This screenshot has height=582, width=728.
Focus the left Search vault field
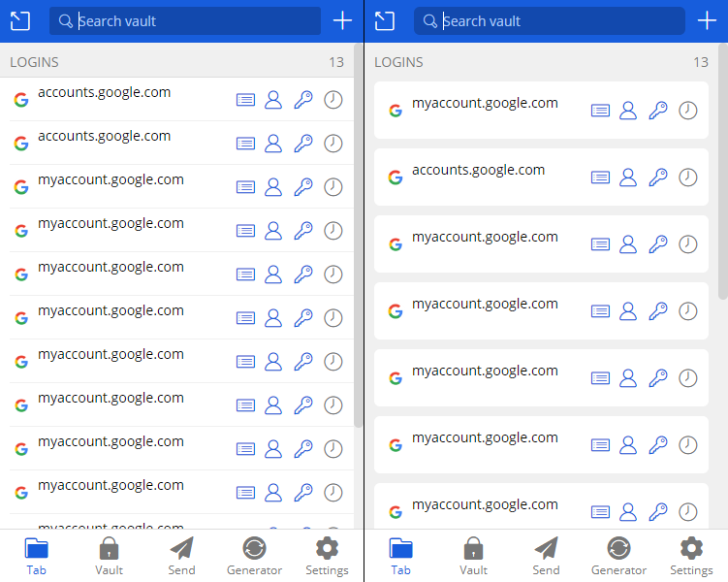(x=185, y=21)
